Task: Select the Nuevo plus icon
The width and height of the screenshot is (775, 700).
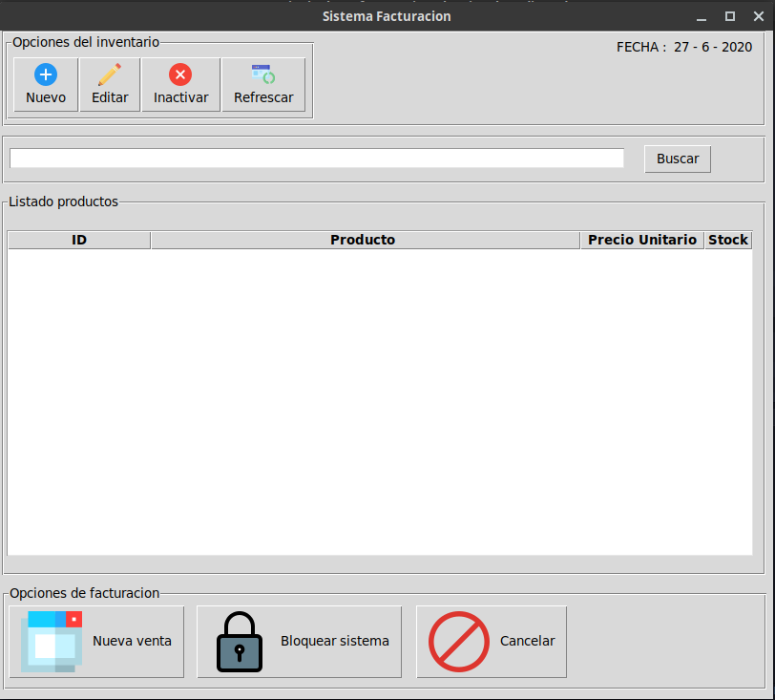Action: click(x=45, y=74)
